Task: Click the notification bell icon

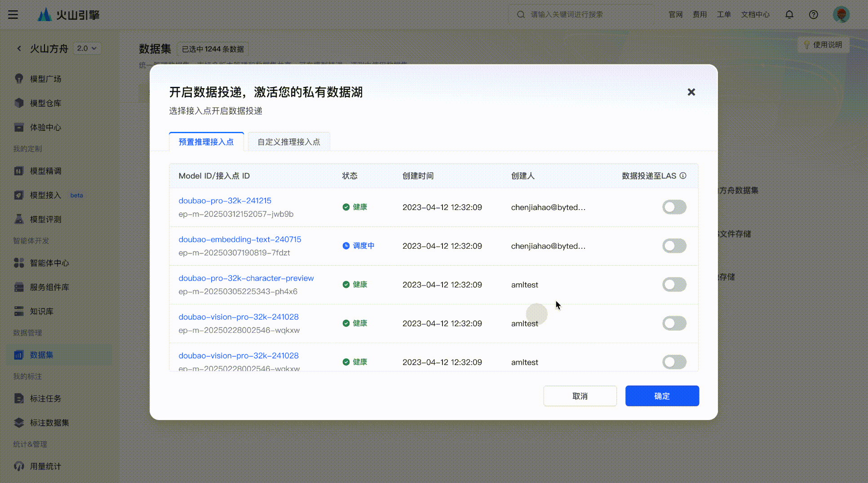Action: click(789, 14)
